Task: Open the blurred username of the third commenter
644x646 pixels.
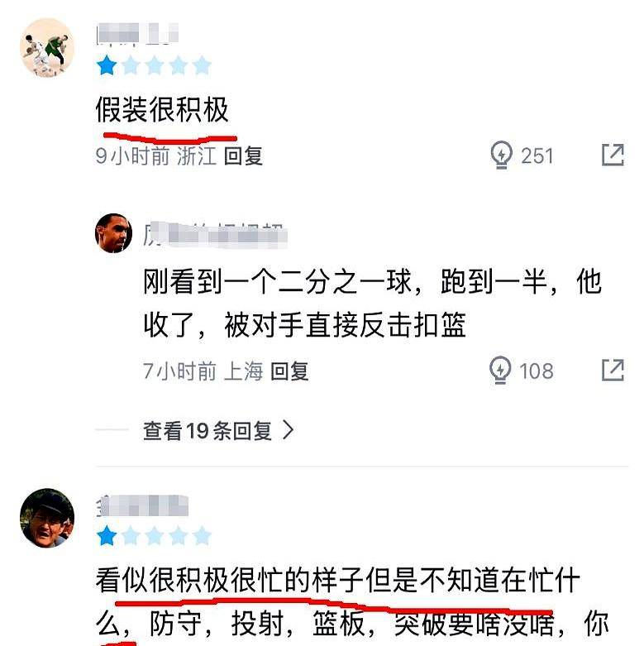Action: 142,505
